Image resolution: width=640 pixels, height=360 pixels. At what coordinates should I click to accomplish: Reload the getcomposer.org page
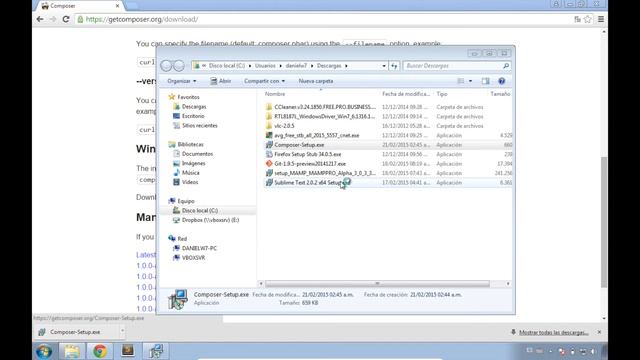point(66,19)
